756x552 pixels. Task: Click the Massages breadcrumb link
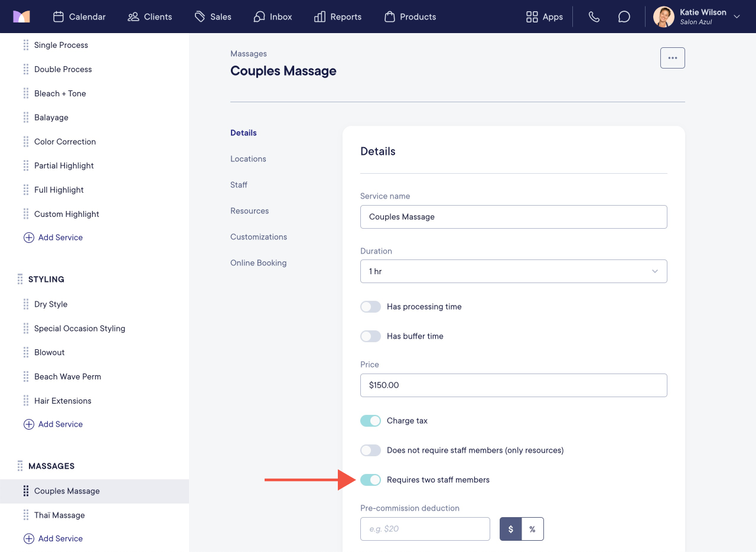click(249, 54)
